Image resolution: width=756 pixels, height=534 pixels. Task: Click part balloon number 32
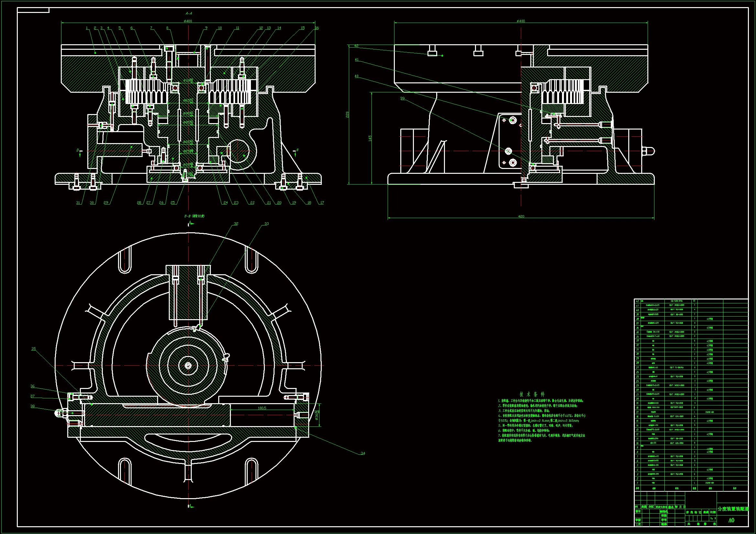(236, 224)
